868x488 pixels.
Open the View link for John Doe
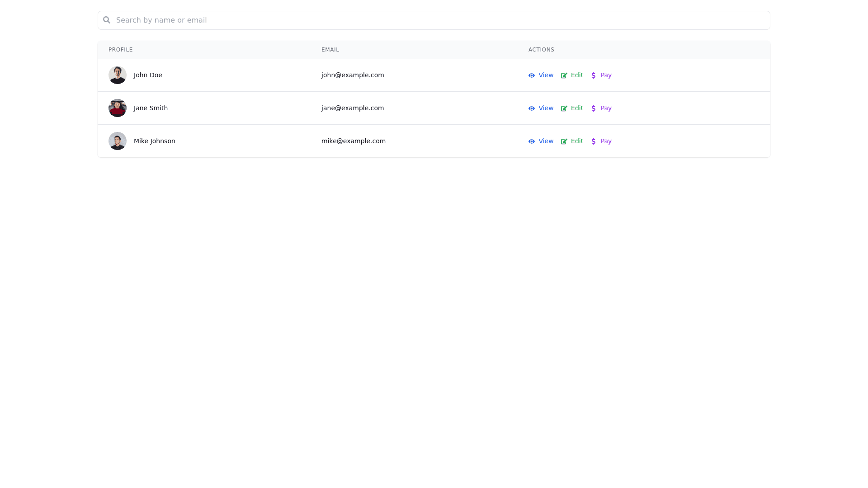546,75
